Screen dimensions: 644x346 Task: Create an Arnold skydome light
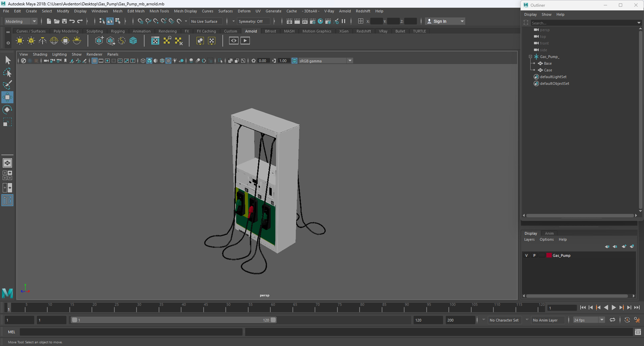(x=54, y=41)
